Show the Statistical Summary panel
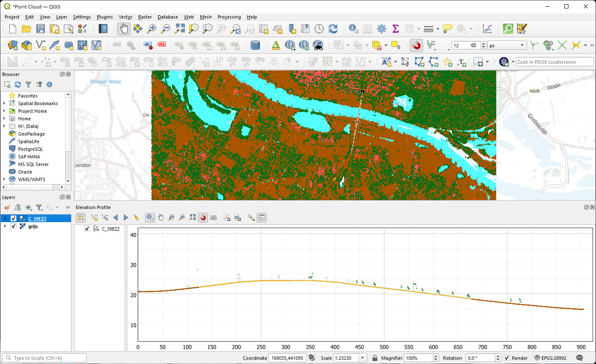596x364 pixels. point(395,29)
